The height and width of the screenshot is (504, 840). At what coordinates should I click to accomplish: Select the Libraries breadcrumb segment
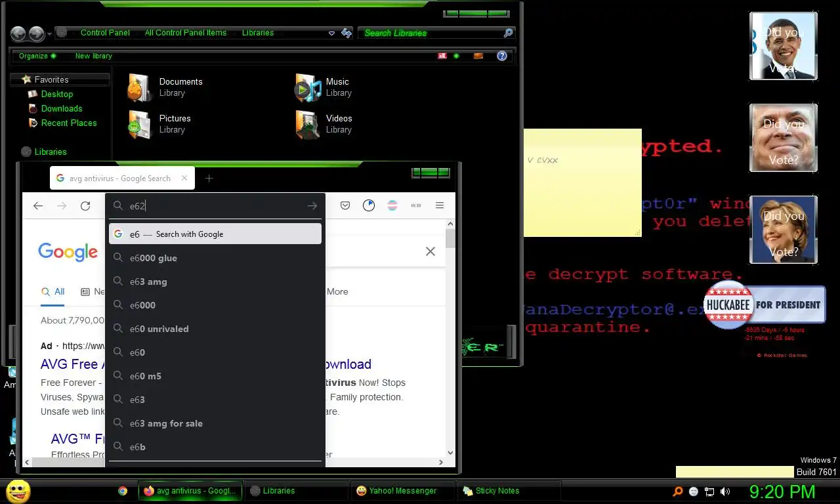click(x=258, y=33)
